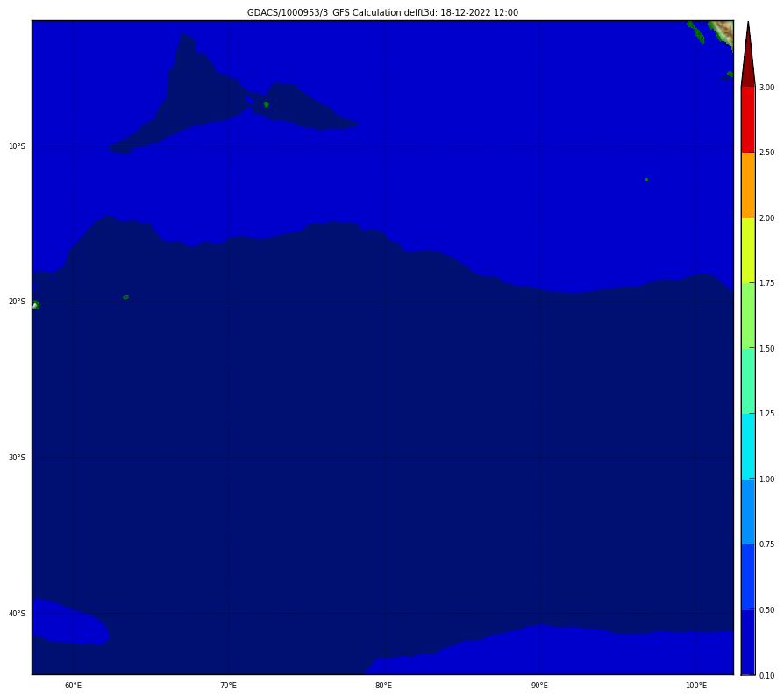The height and width of the screenshot is (697, 784).
Task: Click the 60°E longitude axis label
Action: [73, 685]
